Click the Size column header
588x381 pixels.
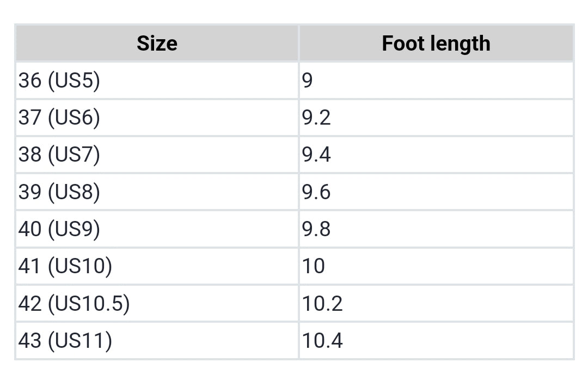coord(157,44)
